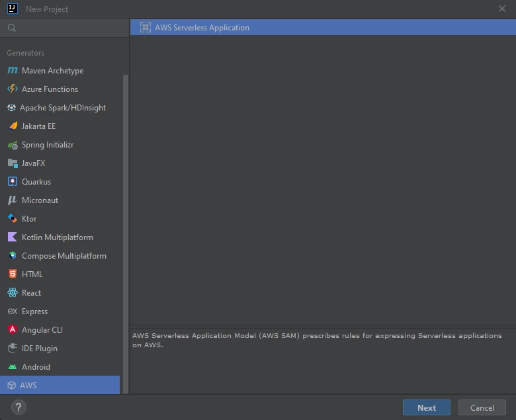The height and width of the screenshot is (420, 516).
Task: Click the HTML5 shield icon
Action: point(13,274)
